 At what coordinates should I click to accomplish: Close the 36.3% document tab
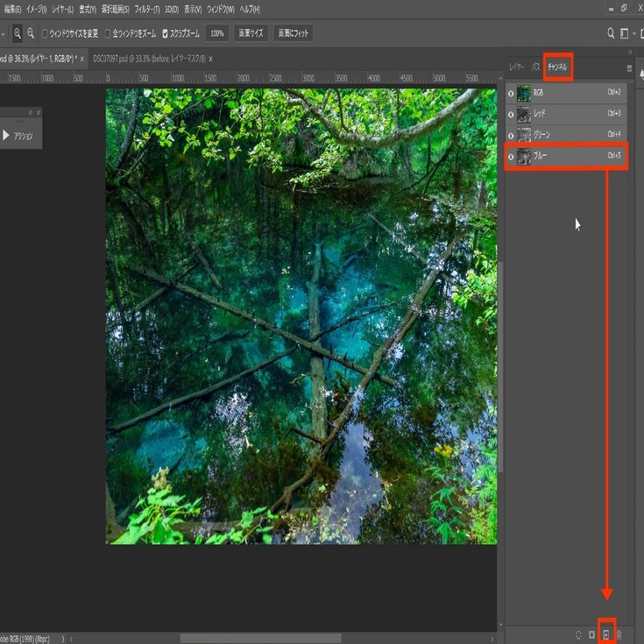click(x=82, y=60)
